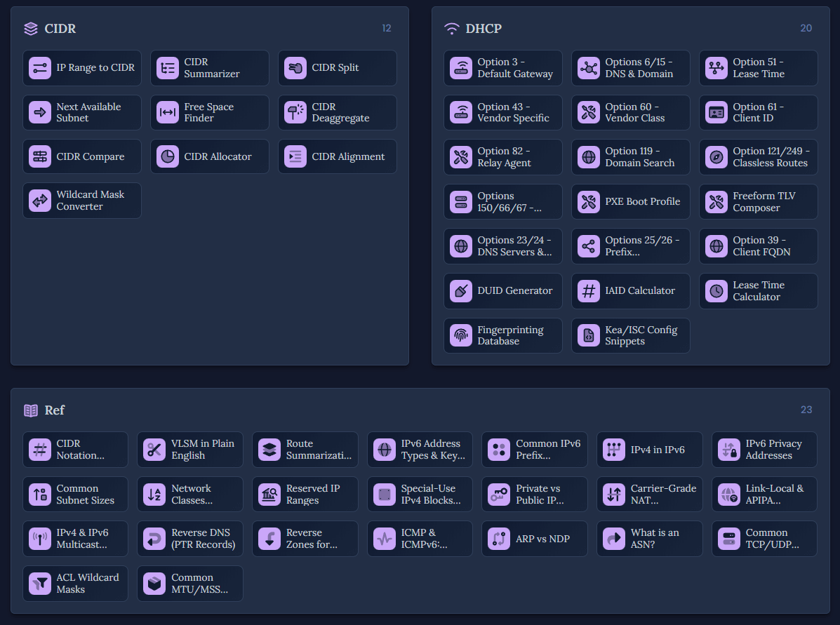Click the Ref section item count 23
The image size is (840, 625).
(x=806, y=410)
